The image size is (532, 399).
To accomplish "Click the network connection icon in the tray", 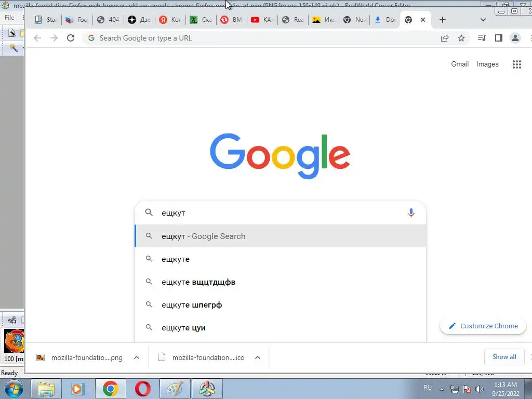I will pos(454,389).
